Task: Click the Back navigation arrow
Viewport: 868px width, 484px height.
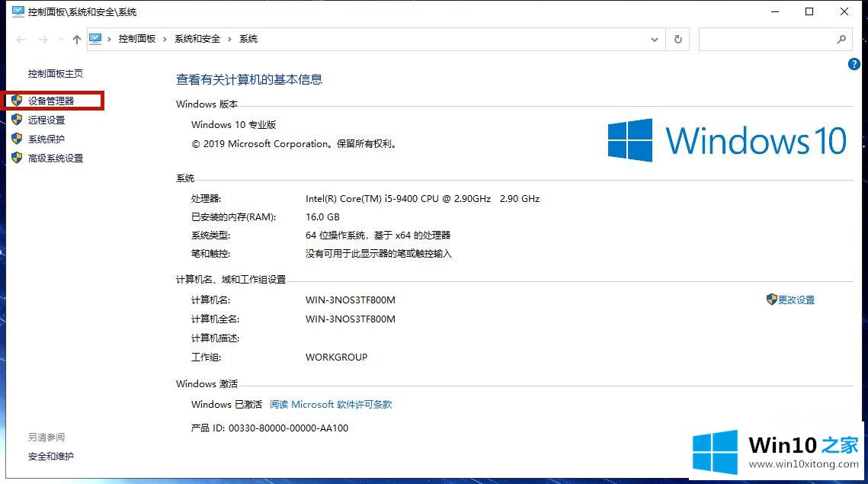Action: 21,40
